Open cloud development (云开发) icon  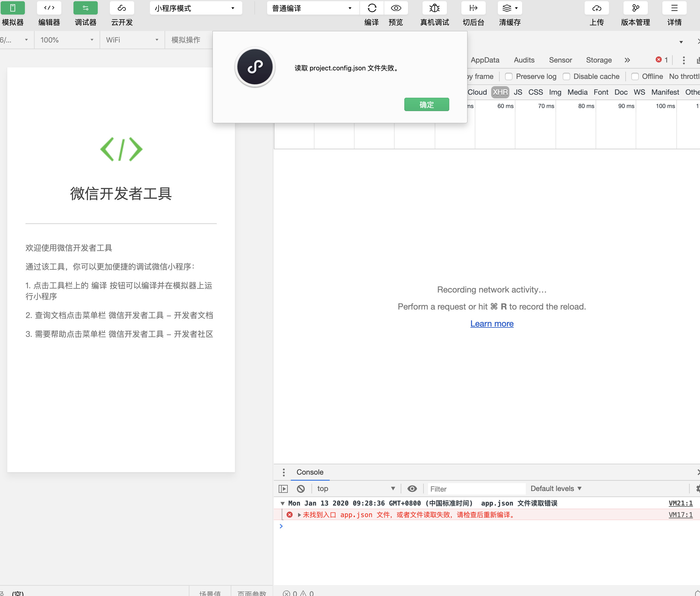point(122,8)
